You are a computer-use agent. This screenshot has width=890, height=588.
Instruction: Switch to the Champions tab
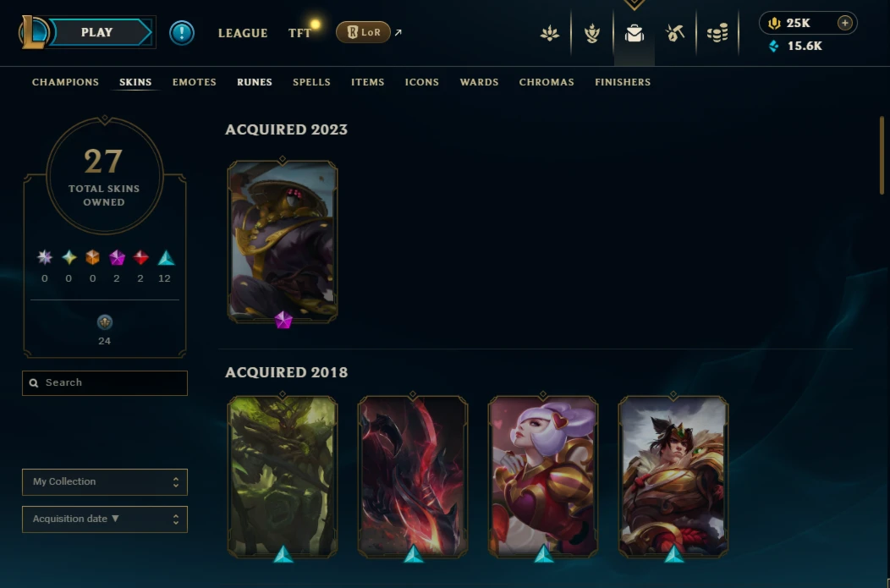65,82
